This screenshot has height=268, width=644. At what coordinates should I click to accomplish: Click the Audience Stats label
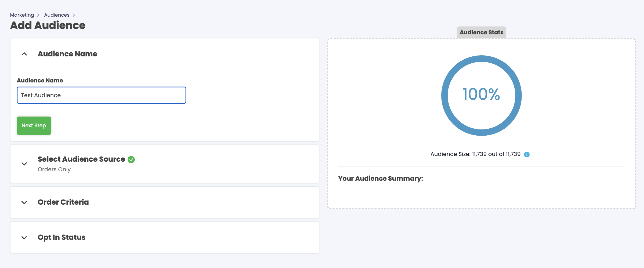[481, 32]
